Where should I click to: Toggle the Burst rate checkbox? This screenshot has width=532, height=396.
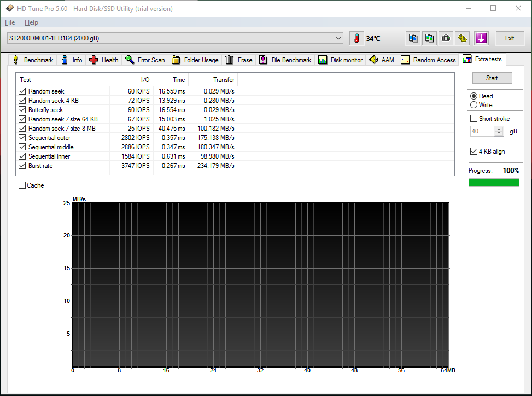pyautogui.click(x=22, y=166)
